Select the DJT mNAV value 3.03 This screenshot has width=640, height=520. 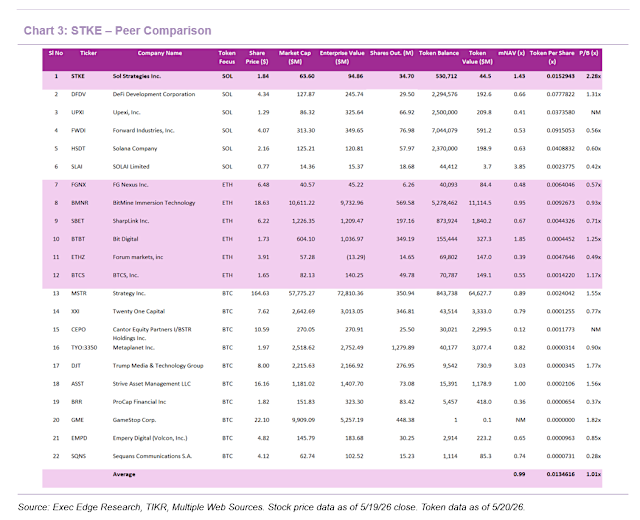[x=519, y=366]
